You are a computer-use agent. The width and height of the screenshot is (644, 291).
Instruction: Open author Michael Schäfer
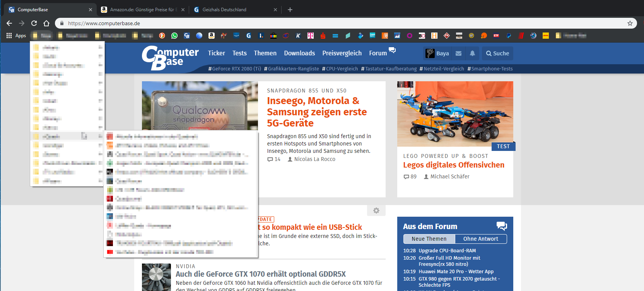[x=450, y=176]
